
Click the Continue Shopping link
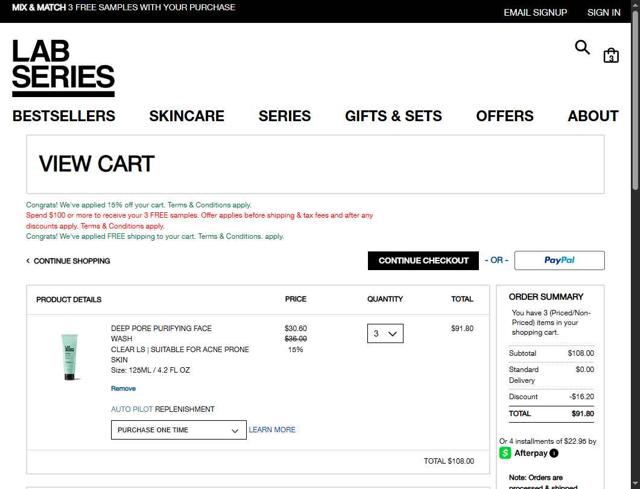[x=71, y=261]
